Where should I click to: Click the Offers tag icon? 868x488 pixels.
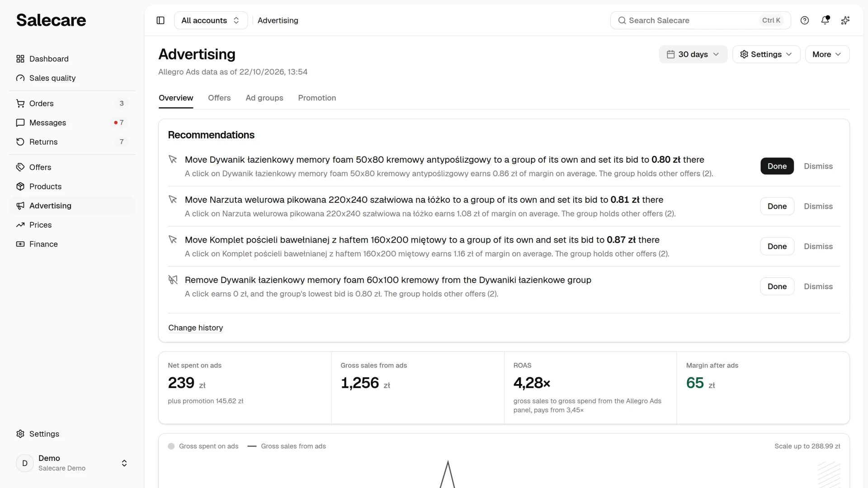[x=20, y=167]
